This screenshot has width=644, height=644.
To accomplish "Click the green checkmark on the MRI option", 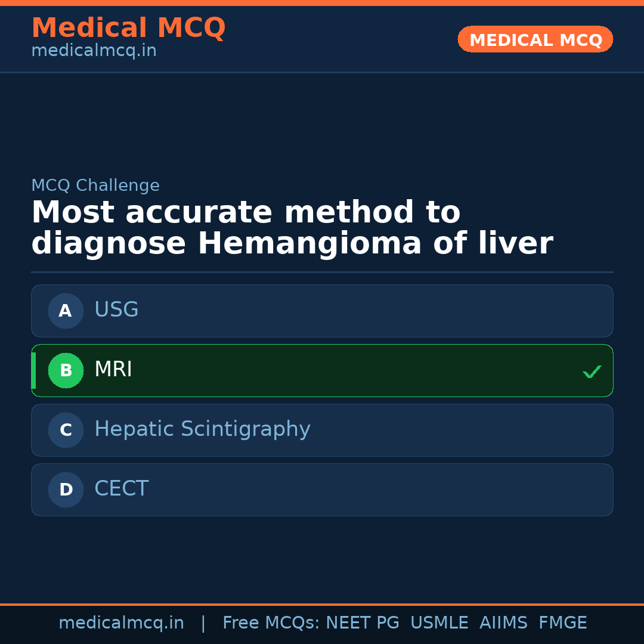I will point(592,372).
